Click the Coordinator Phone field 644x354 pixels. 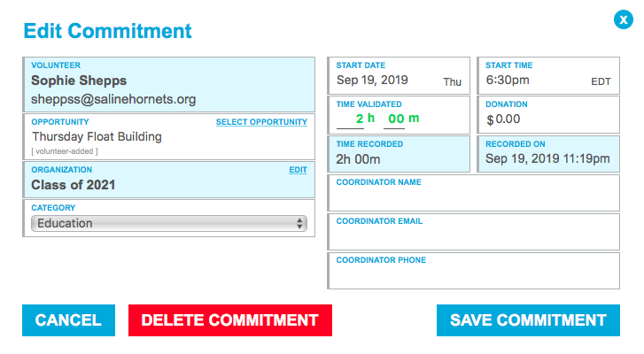point(474,276)
